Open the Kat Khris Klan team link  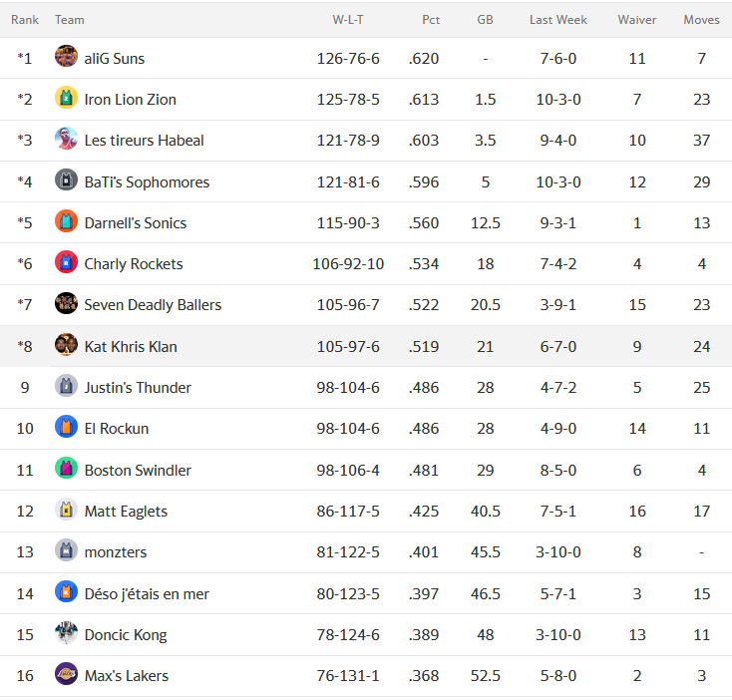131,347
